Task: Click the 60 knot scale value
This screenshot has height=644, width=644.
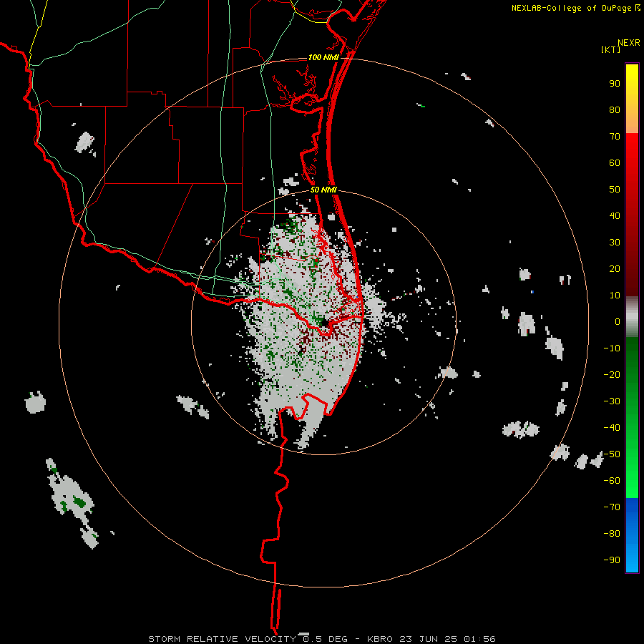Action: coord(615,163)
